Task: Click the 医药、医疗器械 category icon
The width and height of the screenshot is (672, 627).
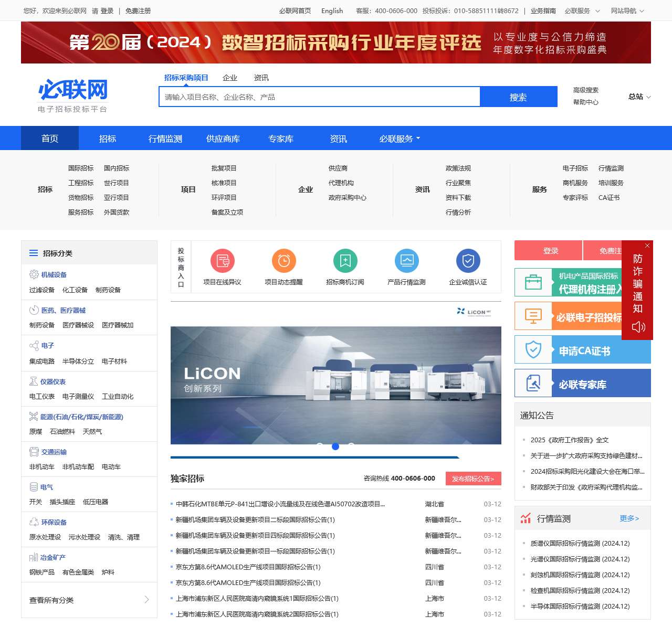Action: pos(34,310)
